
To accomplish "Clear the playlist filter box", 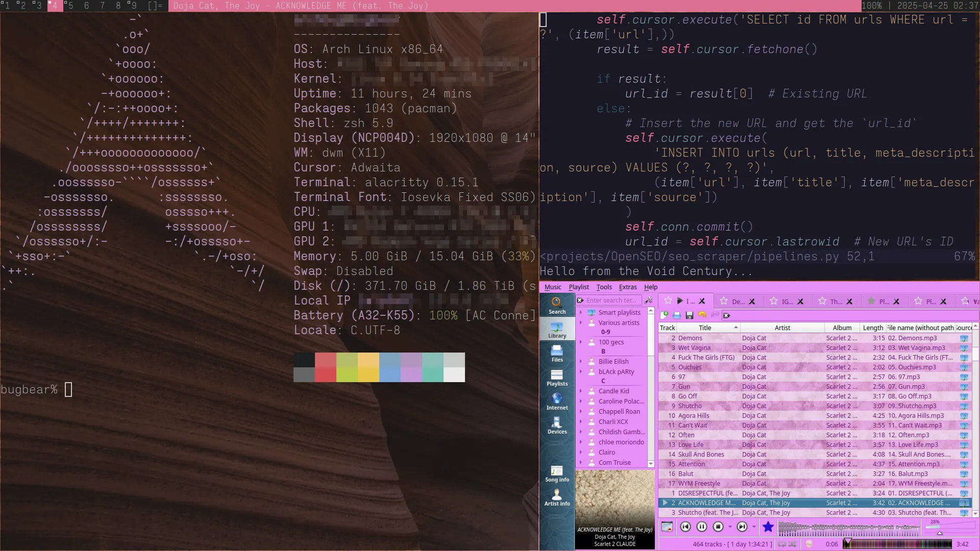I will 727,315.
